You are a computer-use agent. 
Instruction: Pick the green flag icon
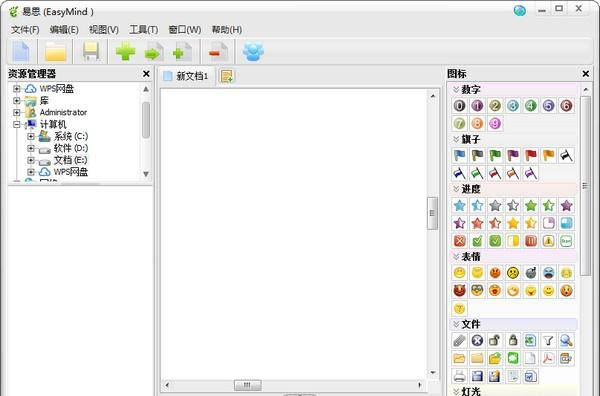(x=495, y=155)
